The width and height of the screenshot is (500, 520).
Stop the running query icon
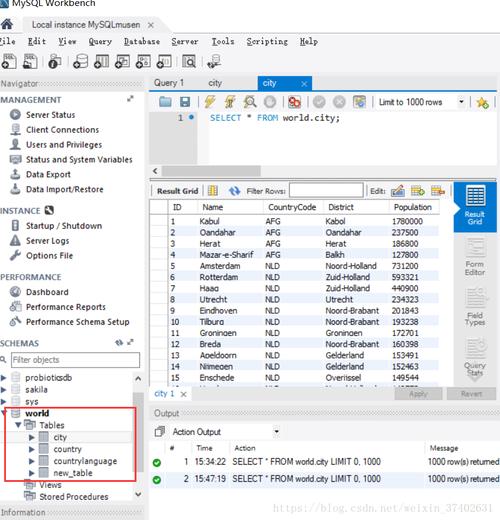(x=270, y=102)
